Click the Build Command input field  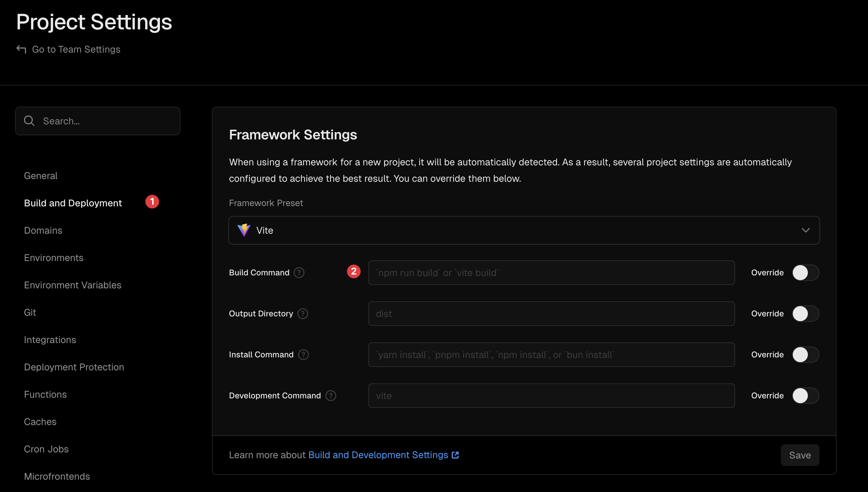tap(551, 273)
